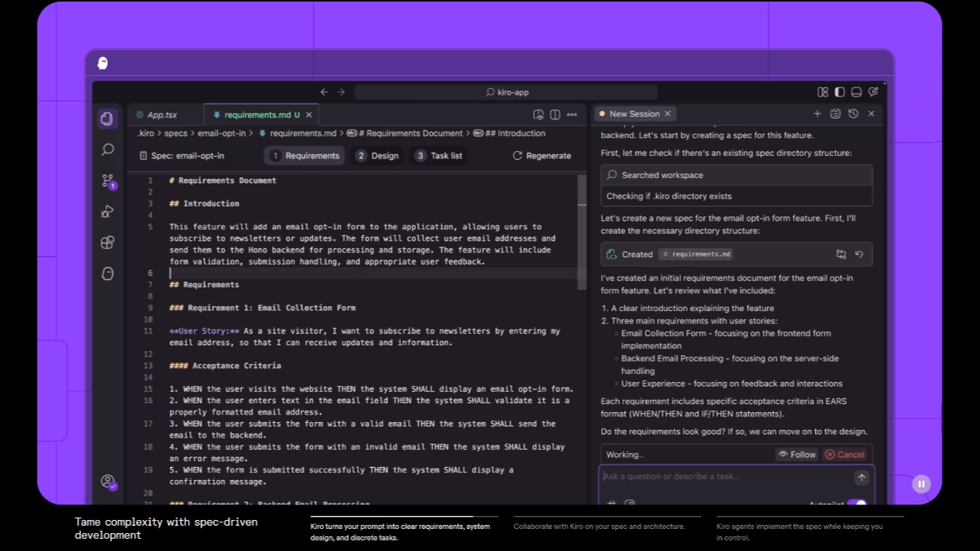Open the Run and Debug panel
The image size is (980, 551).
pyautogui.click(x=107, y=212)
